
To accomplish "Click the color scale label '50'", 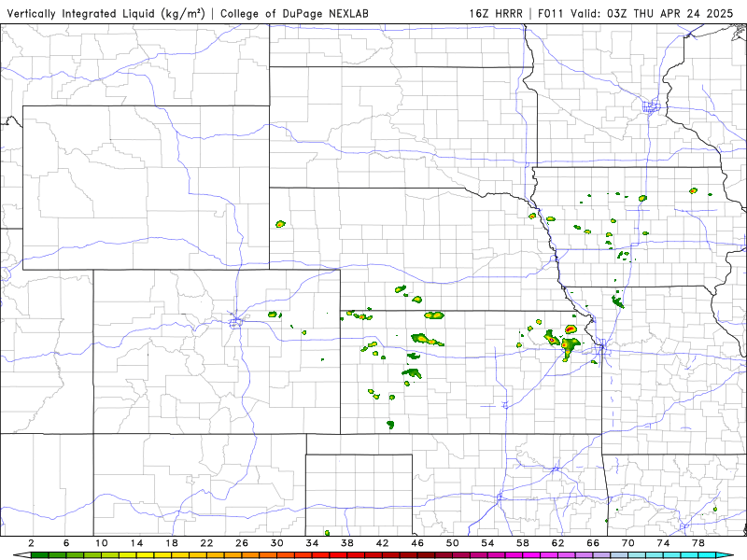I will coord(453,543).
